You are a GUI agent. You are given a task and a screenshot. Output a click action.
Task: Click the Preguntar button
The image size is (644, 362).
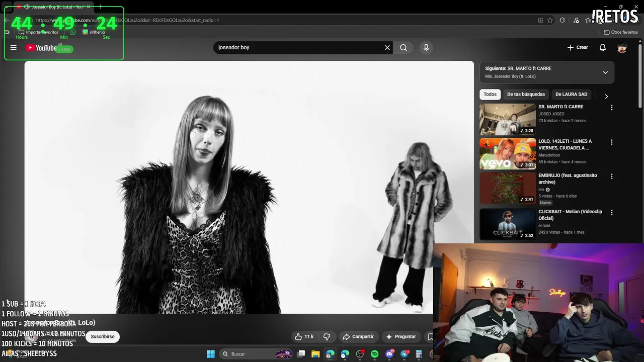(x=400, y=336)
